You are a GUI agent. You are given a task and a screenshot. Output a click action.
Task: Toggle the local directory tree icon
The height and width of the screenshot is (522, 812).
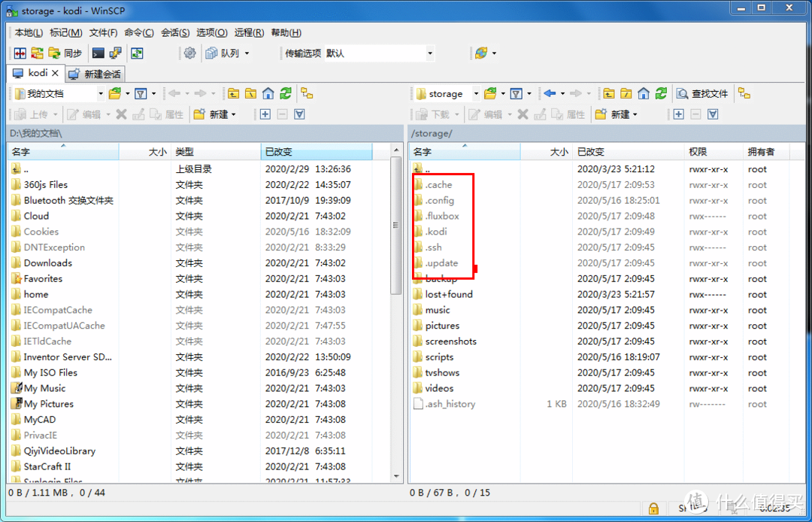(308, 94)
